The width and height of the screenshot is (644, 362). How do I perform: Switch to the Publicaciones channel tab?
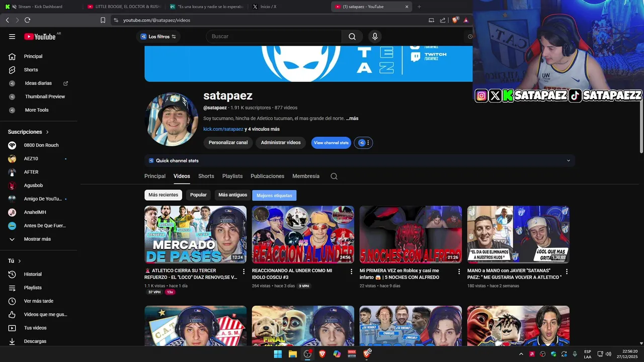(268, 176)
